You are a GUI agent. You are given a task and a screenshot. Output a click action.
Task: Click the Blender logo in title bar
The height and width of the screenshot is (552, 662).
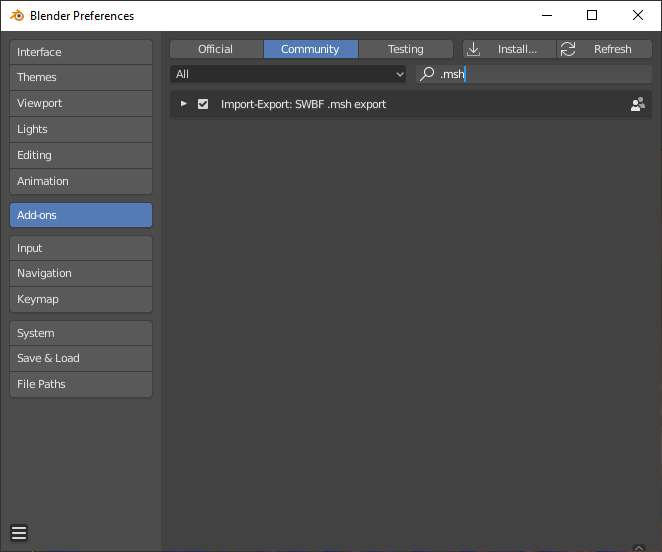point(17,16)
